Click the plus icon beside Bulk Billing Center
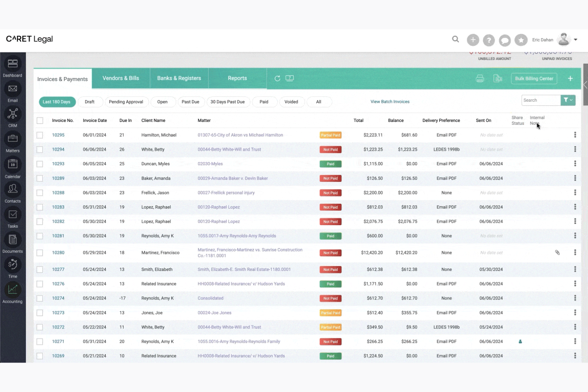Screen dimensions: 588x392 point(570,79)
